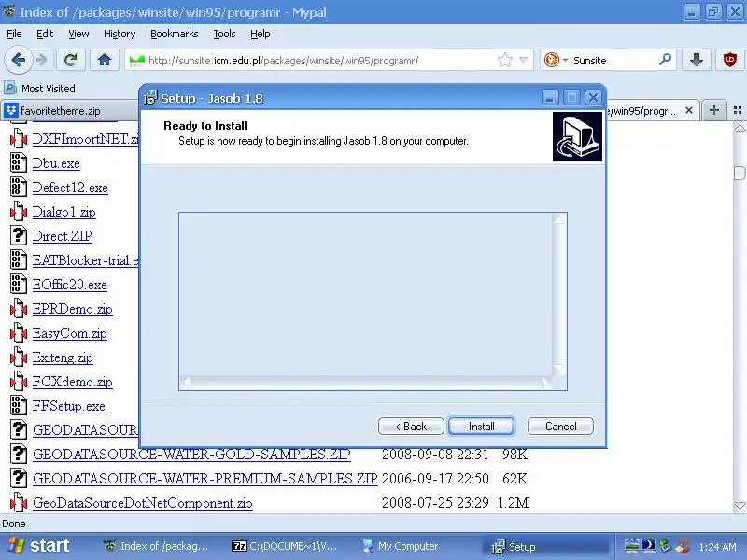Click the Setup taskbar button
747x560 pixels.
(x=547, y=546)
